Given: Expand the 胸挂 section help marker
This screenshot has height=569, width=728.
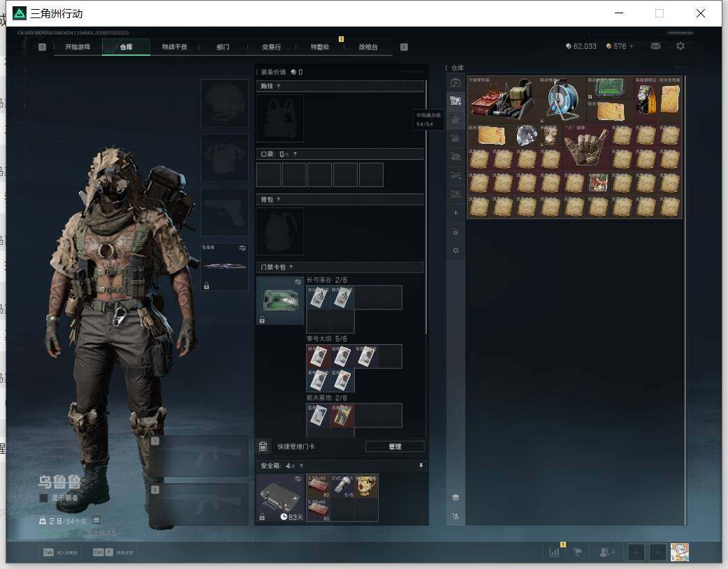Looking at the screenshot, I should (278, 87).
